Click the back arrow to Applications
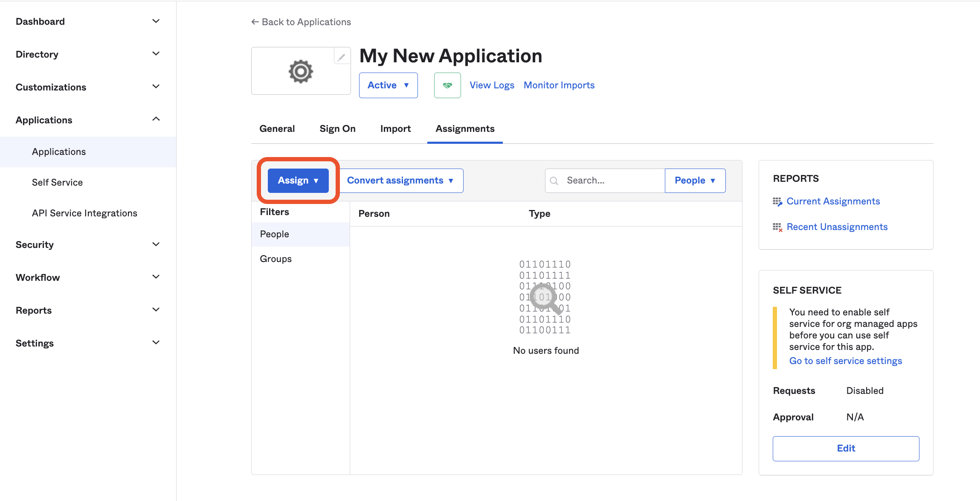This screenshot has width=980, height=501. 254,21
